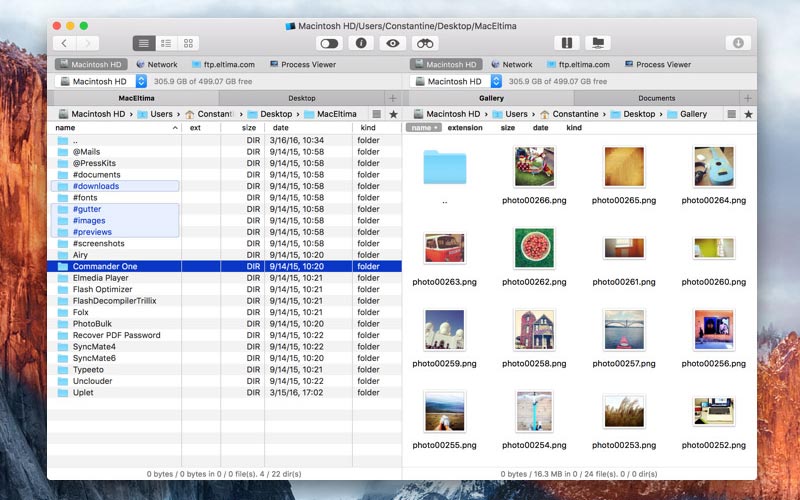Viewport: 800px width, 500px height.
Task: Open Network in right drive bar
Action: [512, 64]
